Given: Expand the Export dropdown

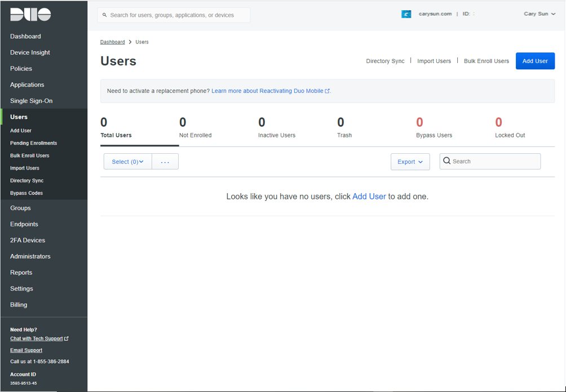Looking at the screenshot, I should click(x=410, y=162).
